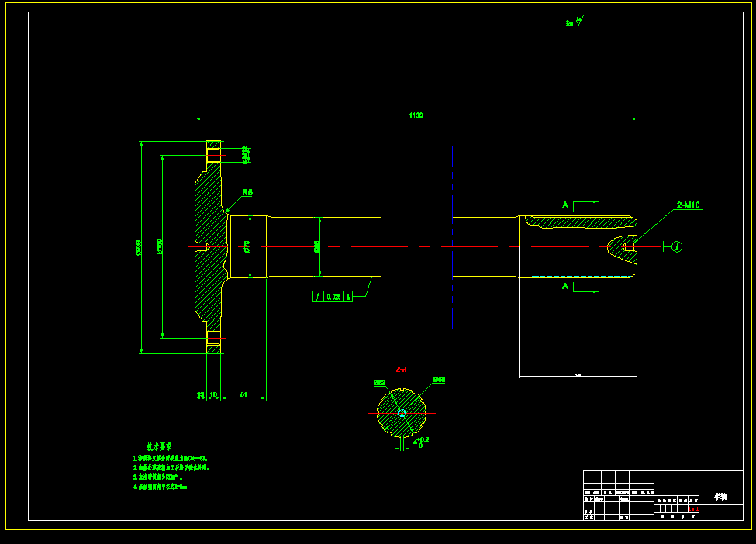Select the Ø70 diameter dimension
Screen dimensions: 756x544
247,246
